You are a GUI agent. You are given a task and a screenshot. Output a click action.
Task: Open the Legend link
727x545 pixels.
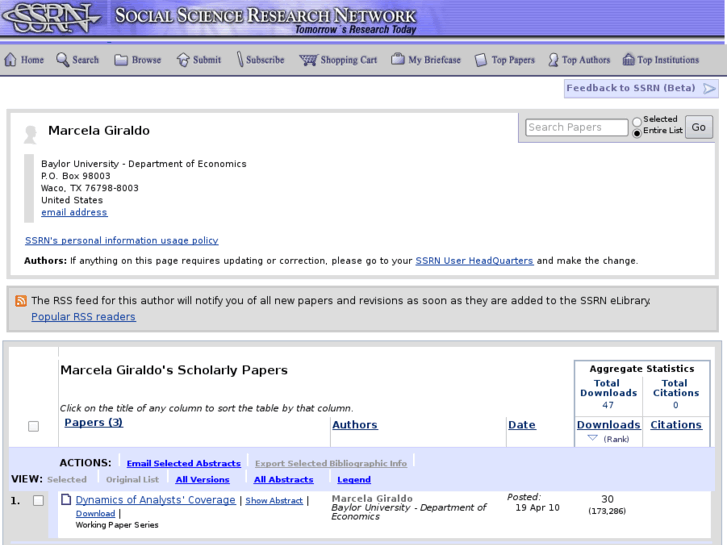click(x=354, y=480)
